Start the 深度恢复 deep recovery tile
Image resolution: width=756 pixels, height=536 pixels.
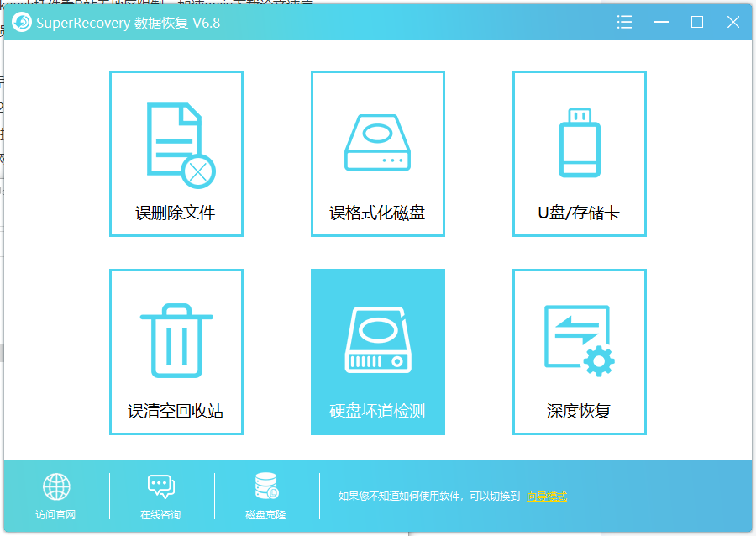point(579,352)
